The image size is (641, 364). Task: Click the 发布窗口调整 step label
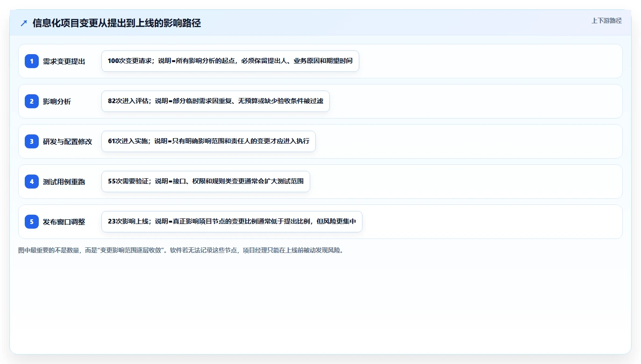[64, 222]
